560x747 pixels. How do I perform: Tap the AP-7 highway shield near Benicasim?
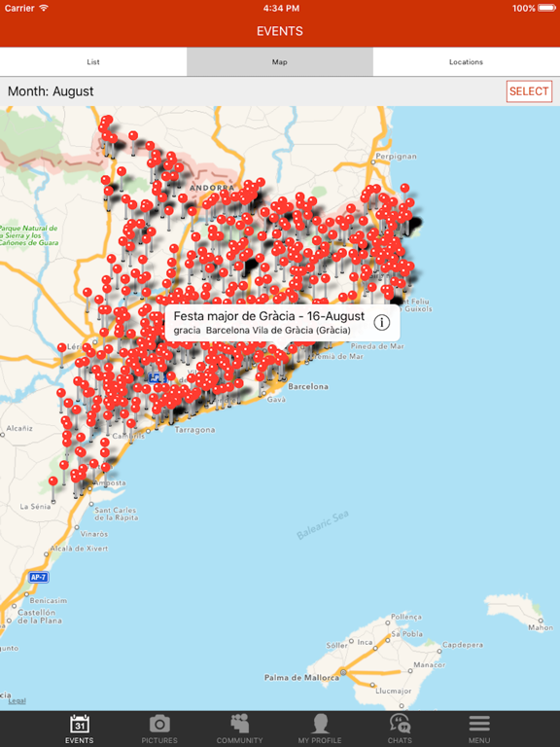pyautogui.click(x=38, y=578)
